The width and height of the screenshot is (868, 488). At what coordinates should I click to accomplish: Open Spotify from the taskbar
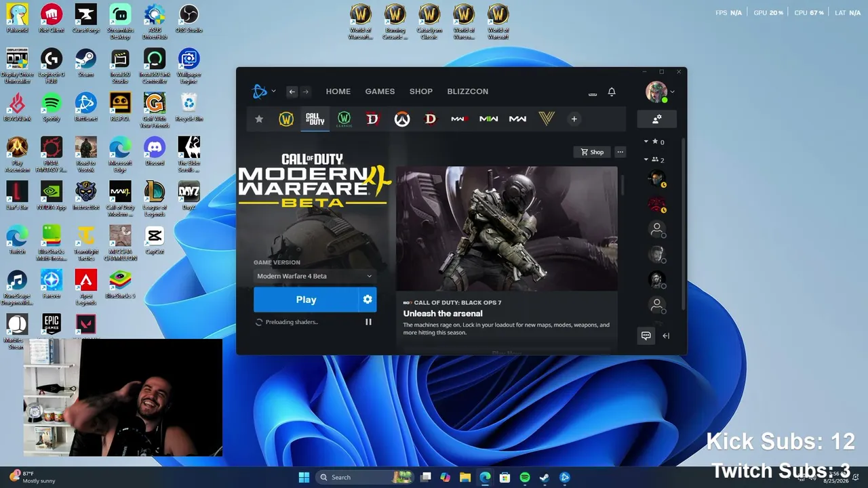pos(525,477)
